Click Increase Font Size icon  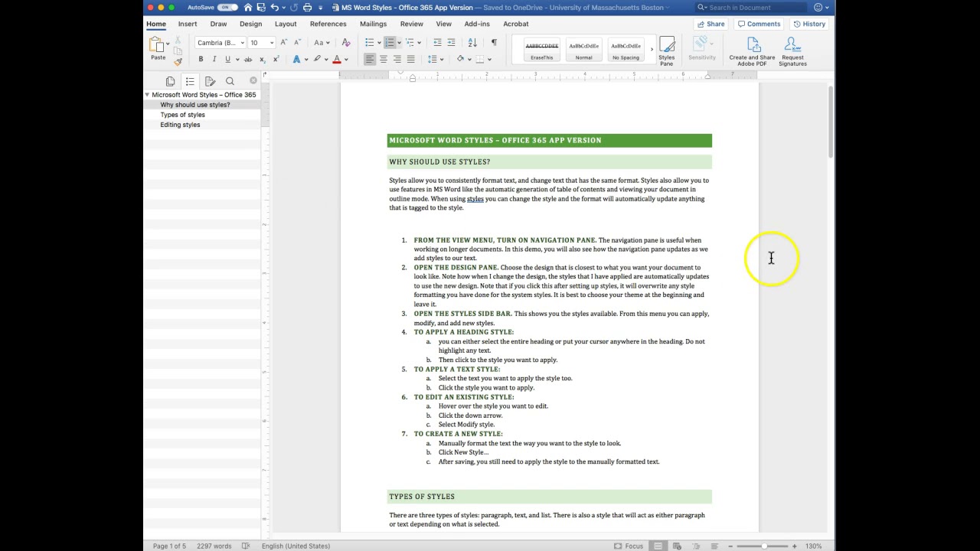284,43
